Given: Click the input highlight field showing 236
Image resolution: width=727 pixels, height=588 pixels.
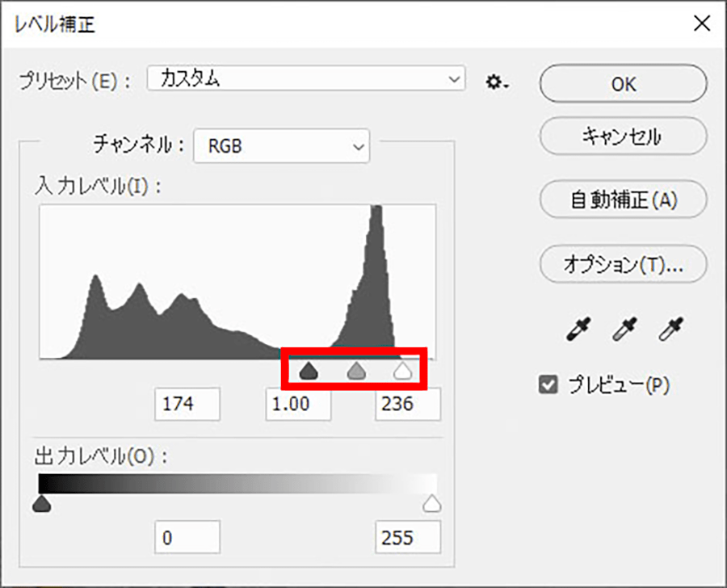Looking at the screenshot, I should point(408,404).
